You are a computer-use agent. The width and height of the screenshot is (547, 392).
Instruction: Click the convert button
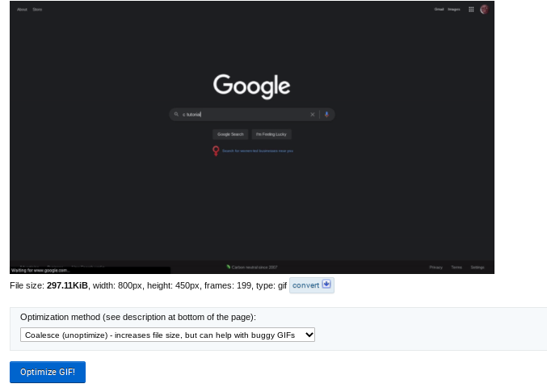312,285
